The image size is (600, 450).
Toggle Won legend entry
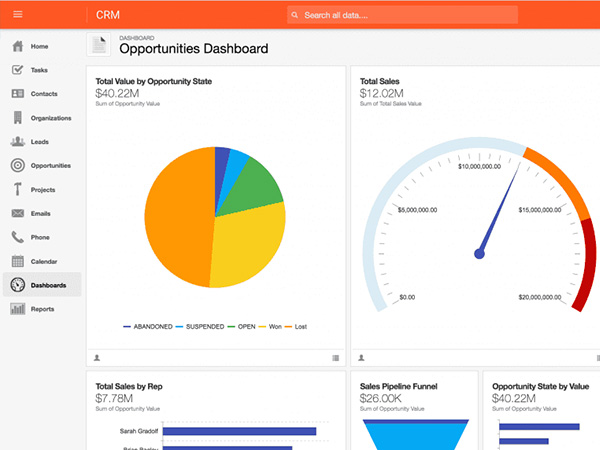tap(270, 326)
